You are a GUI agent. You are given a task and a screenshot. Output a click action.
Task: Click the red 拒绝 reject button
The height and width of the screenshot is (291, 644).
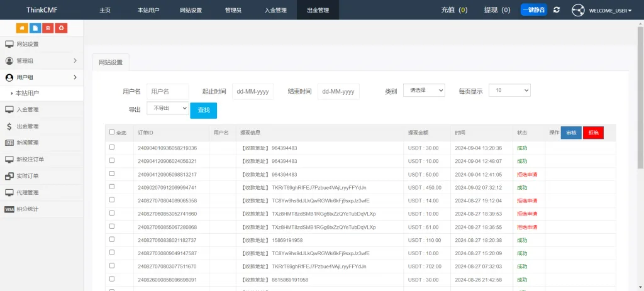pyautogui.click(x=593, y=133)
